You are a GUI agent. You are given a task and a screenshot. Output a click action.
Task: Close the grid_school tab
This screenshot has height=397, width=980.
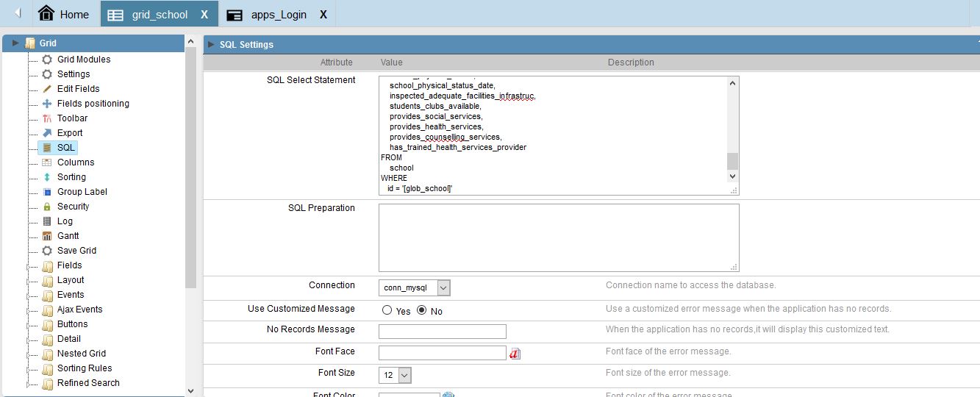click(204, 15)
